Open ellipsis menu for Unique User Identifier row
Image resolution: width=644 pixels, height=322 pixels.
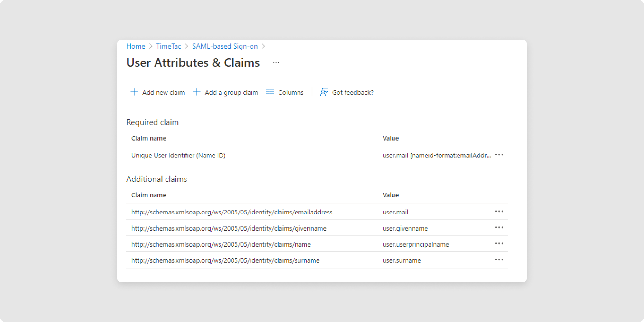click(x=499, y=155)
